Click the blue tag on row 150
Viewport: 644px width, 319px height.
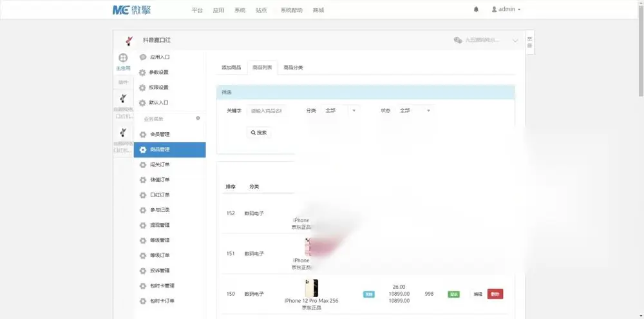click(x=369, y=295)
